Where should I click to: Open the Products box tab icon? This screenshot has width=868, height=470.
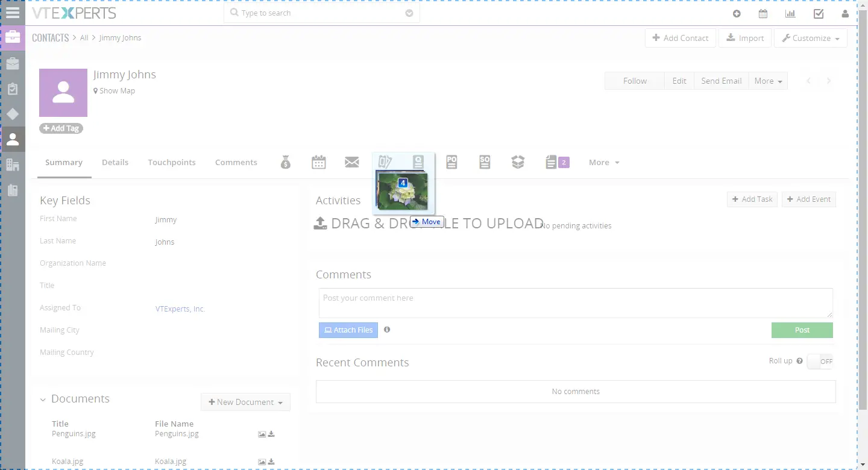point(518,162)
